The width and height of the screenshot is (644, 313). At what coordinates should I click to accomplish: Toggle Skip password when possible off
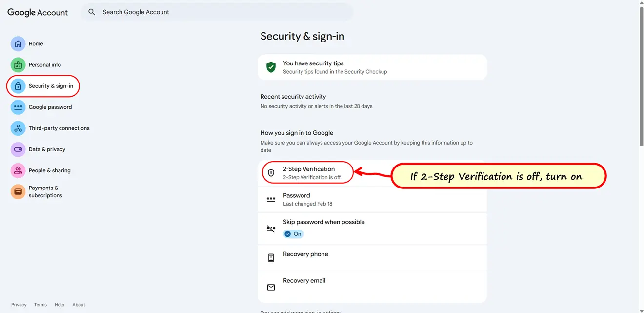tap(293, 234)
